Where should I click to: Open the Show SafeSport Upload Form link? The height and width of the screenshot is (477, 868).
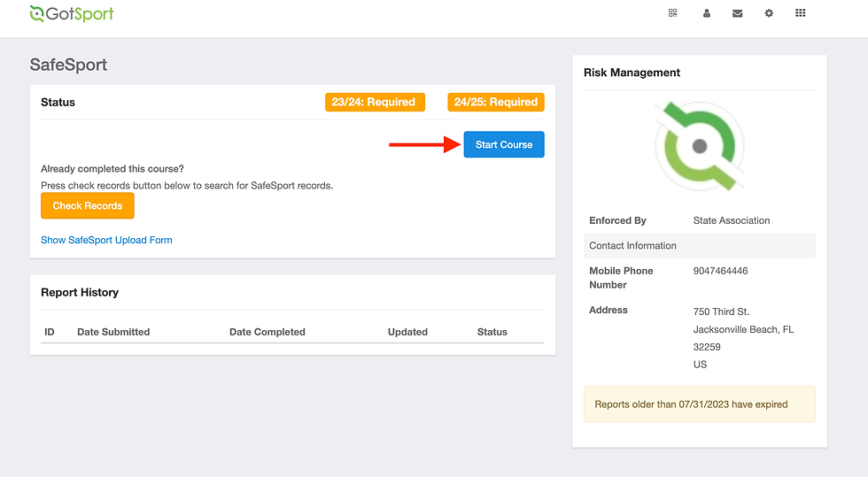click(106, 240)
